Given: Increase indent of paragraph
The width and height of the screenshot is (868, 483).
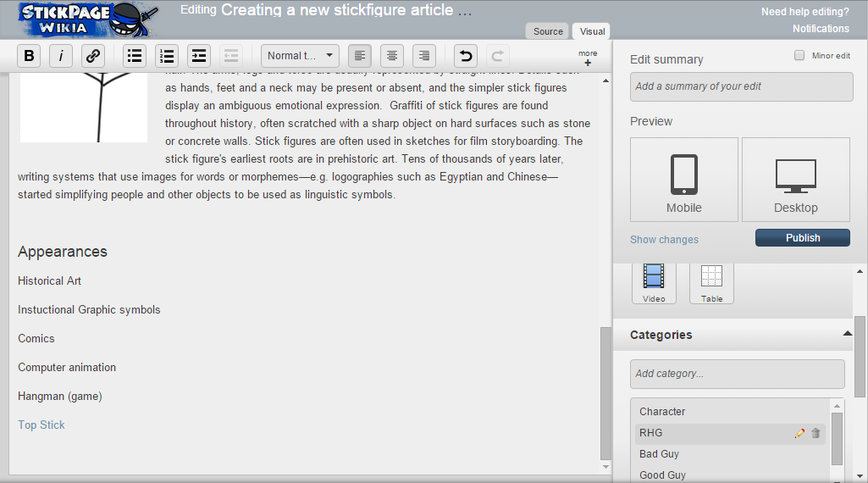Looking at the screenshot, I should [x=199, y=56].
